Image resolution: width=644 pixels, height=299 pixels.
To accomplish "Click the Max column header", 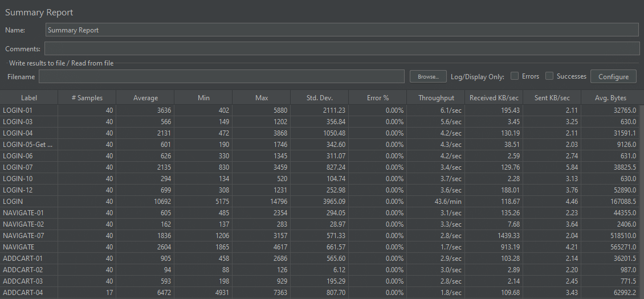I will point(262,98).
